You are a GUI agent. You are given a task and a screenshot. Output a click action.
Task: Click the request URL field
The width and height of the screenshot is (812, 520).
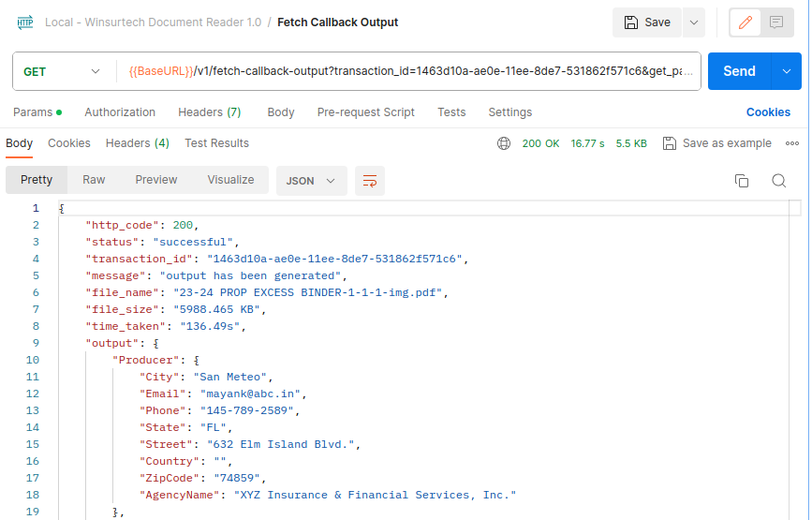[x=410, y=71]
